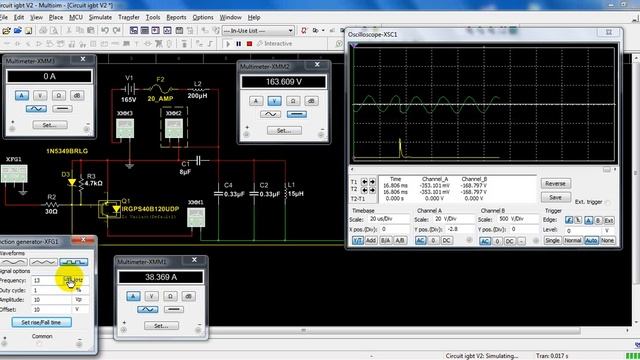Select ohm mode in Multimeter-XMM1
The width and height of the screenshot is (640, 360).
pyautogui.click(x=170, y=296)
